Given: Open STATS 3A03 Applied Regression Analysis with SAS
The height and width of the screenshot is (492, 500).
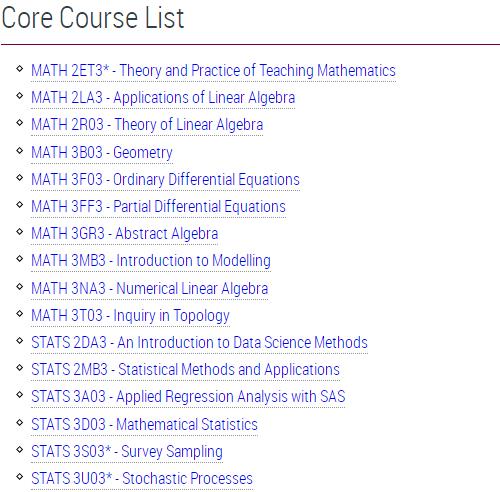Looking at the screenshot, I should pos(188,397).
